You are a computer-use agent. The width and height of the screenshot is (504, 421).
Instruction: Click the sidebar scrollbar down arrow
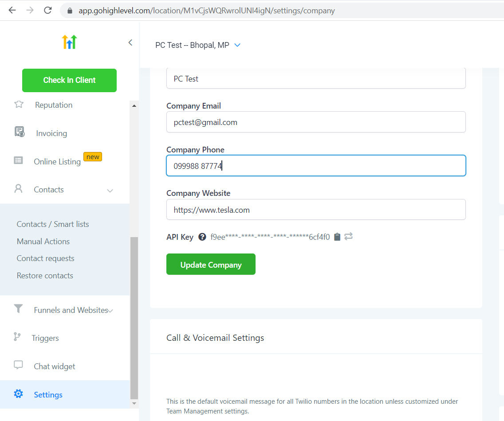[x=134, y=403]
